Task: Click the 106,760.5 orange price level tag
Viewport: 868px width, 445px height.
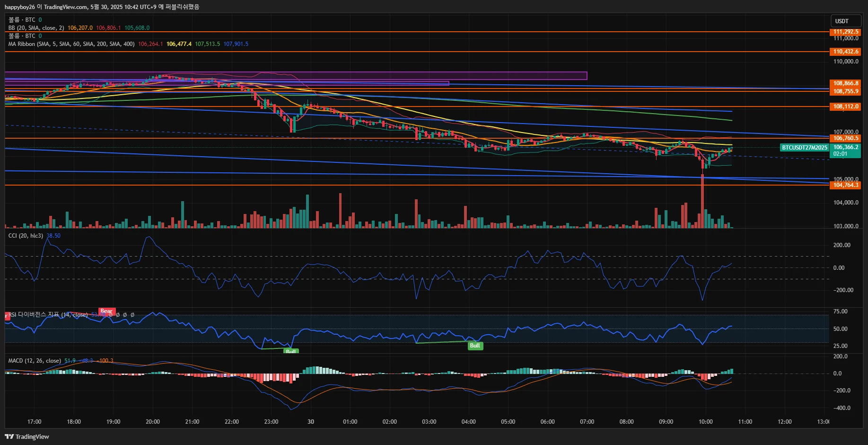Action: (846, 138)
